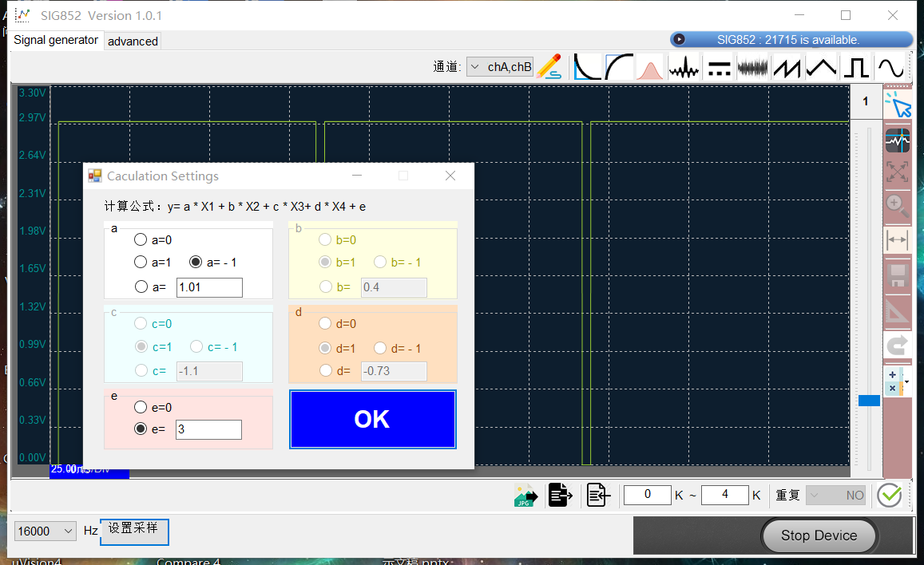Click the pencil draw waveform icon
Viewport: 924px width, 565px height.
click(549, 67)
